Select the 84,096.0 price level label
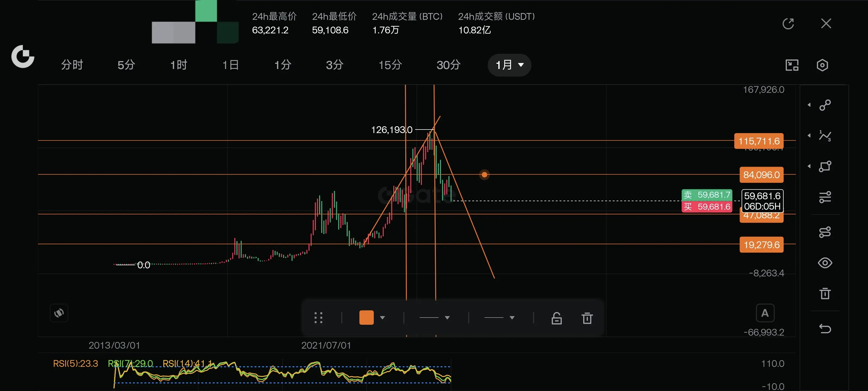Screen dimensions: 868x391 coord(761,175)
